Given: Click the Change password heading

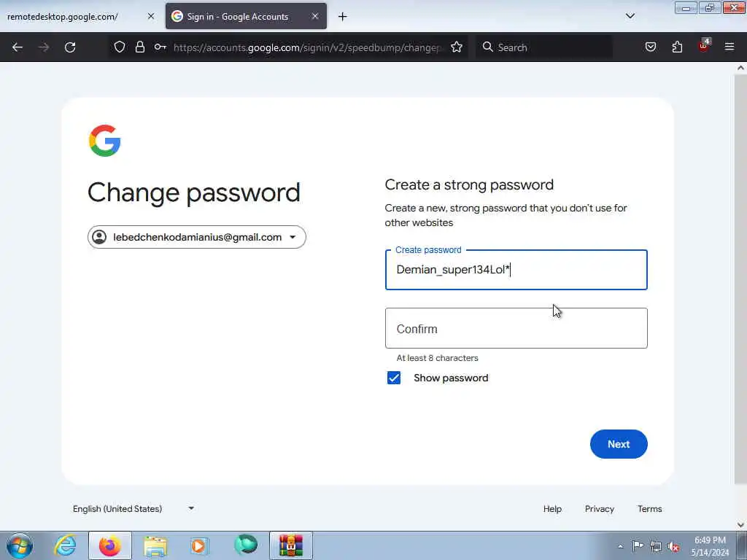Looking at the screenshot, I should (194, 192).
